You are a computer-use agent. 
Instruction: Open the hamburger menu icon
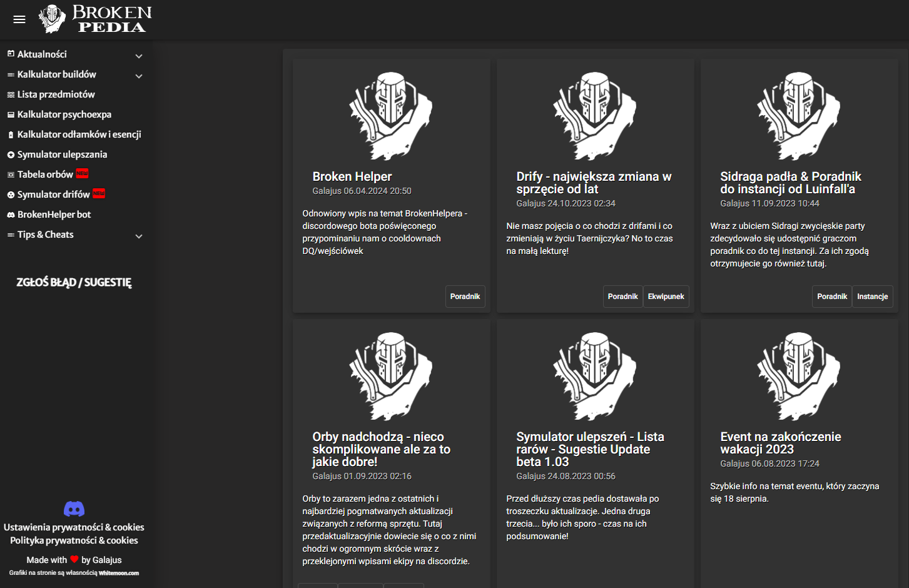[x=19, y=19]
